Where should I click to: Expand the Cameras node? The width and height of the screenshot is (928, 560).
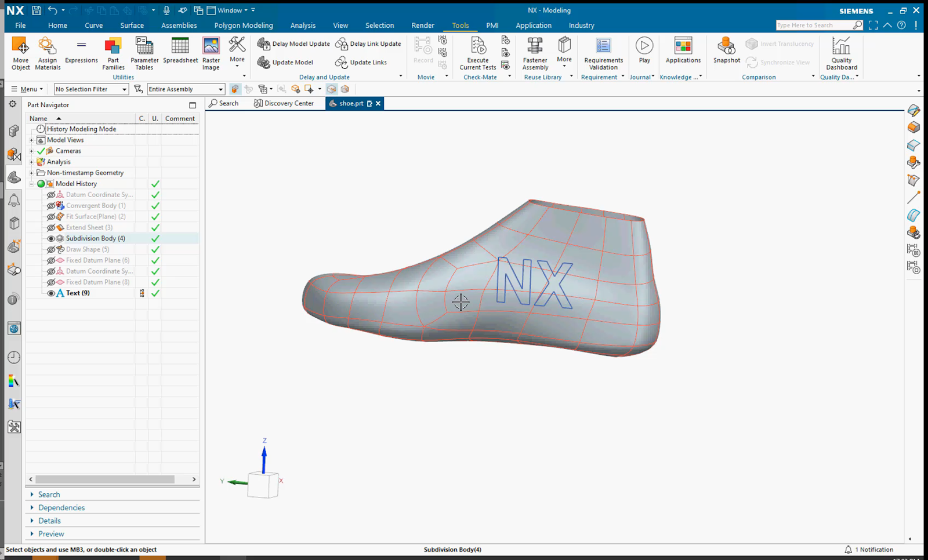(32, 151)
